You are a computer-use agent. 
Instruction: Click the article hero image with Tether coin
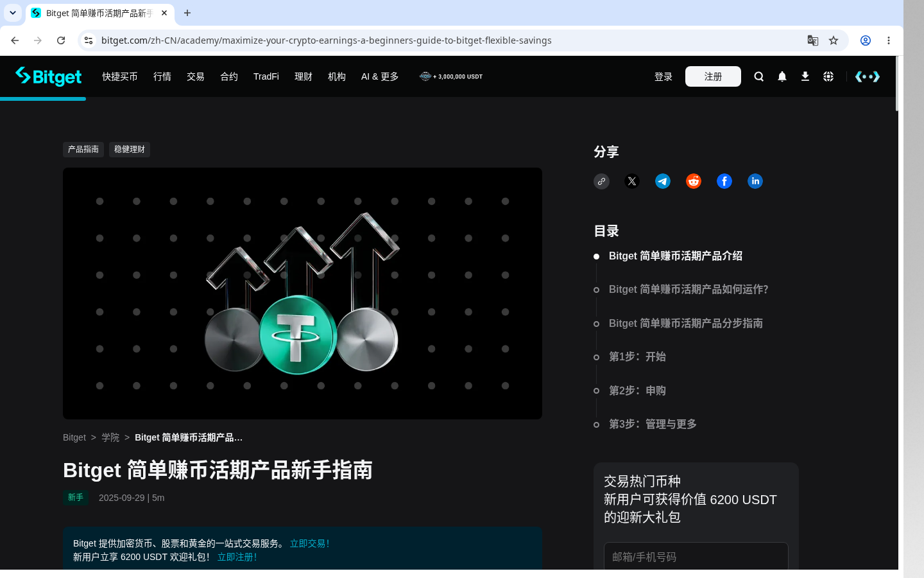[x=302, y=293]
